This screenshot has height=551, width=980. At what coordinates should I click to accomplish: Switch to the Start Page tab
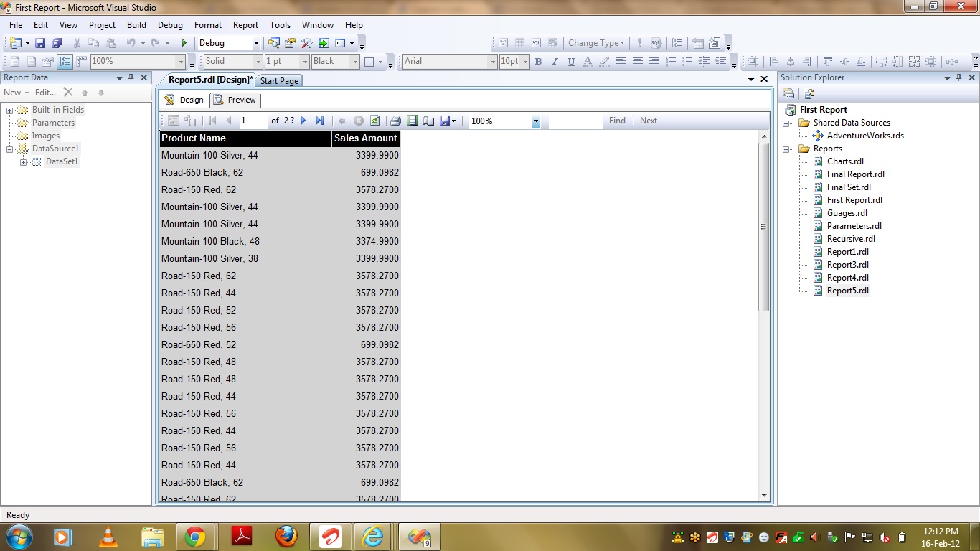point(279,81)
